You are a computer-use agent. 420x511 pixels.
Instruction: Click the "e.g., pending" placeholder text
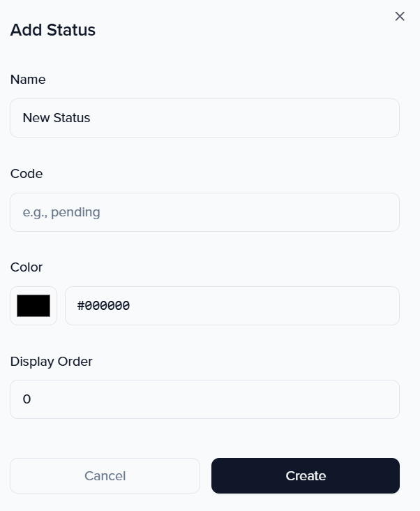coord(61,212)
